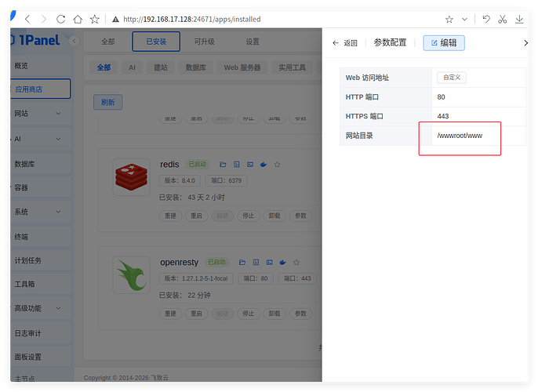Image resolution: width=538 pixels, height=392 pixels.
Task: Select 终端 in the sidebar
Action: click(x=22, y=236)
